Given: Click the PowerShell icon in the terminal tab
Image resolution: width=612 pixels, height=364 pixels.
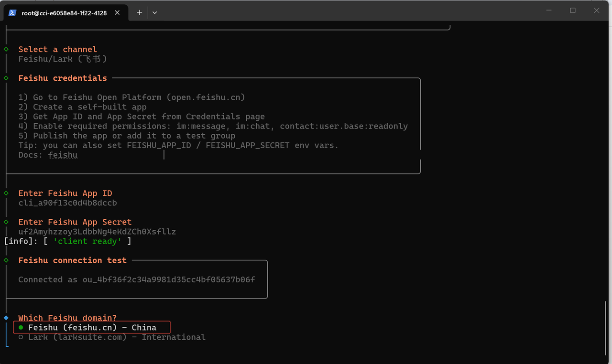Looking at the screenshot, I should click(12, 13).
